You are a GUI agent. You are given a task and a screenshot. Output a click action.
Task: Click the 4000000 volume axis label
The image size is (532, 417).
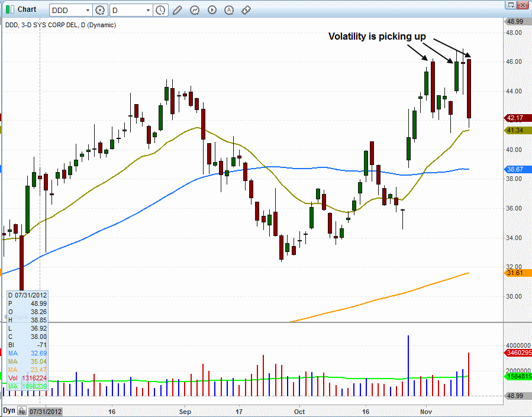pos(518,345)
